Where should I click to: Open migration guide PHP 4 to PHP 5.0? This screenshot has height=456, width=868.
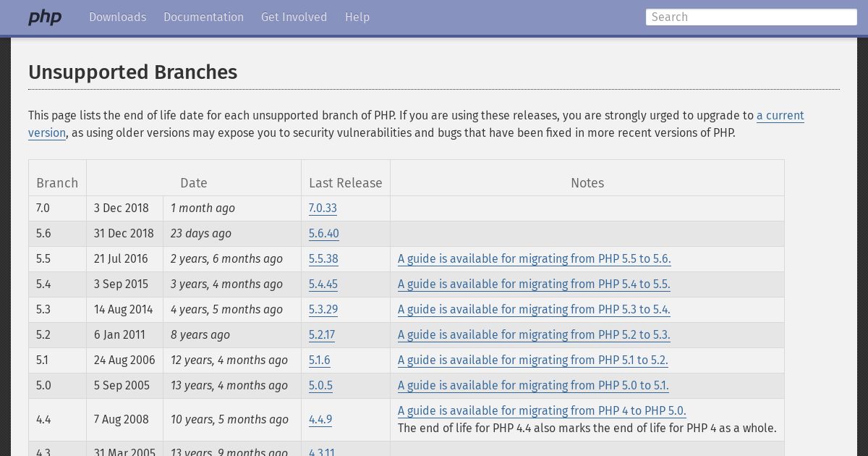[x=542, y=411]
